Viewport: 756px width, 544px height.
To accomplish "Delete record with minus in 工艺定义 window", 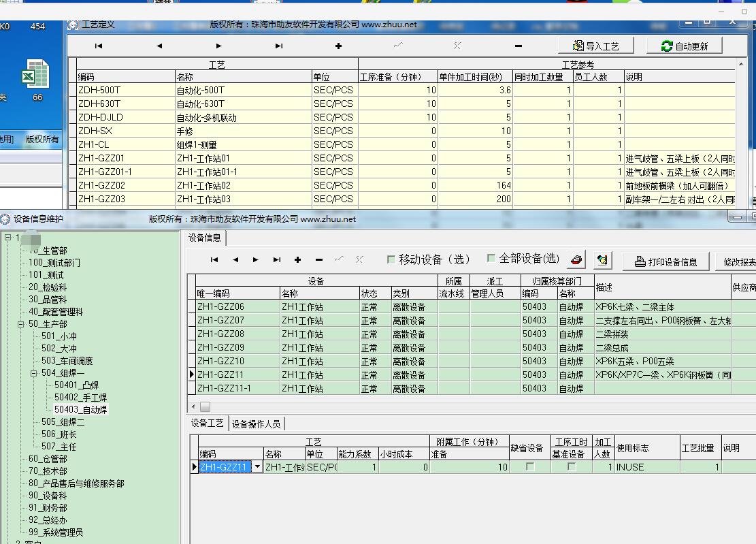I will click(519, 46).
